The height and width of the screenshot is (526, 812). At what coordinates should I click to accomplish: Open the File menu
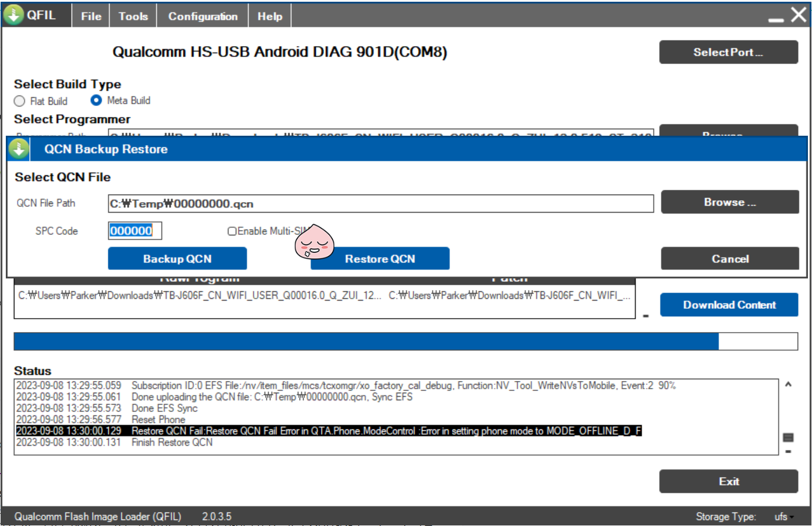tap(91, 16)
